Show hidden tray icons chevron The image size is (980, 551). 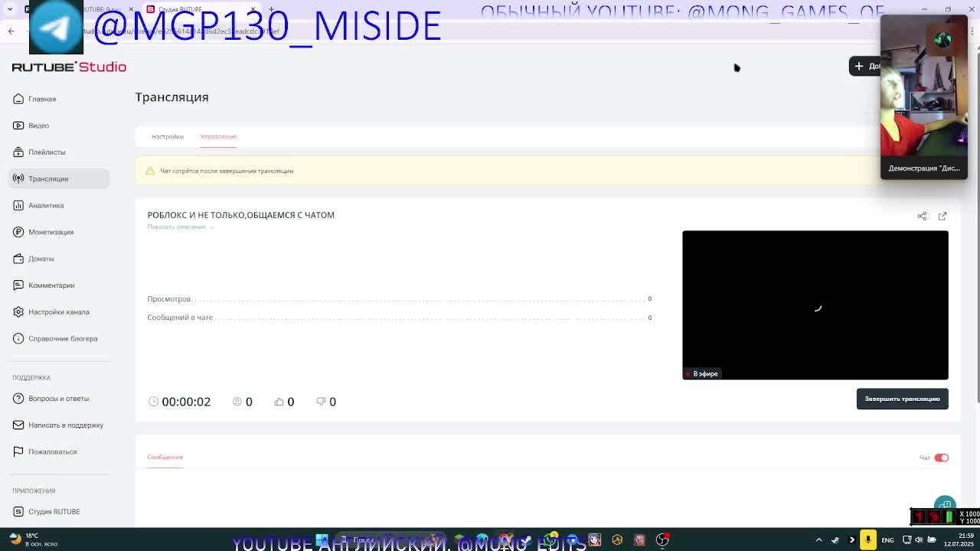pyautogui.click(x=818, y=540)
